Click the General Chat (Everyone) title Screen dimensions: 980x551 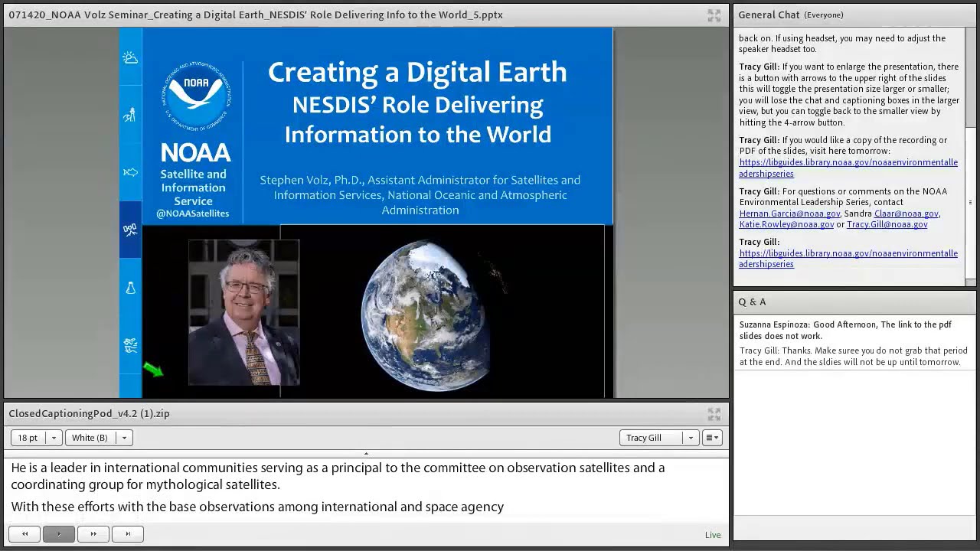pyautogui.click(x=791, y=15)
